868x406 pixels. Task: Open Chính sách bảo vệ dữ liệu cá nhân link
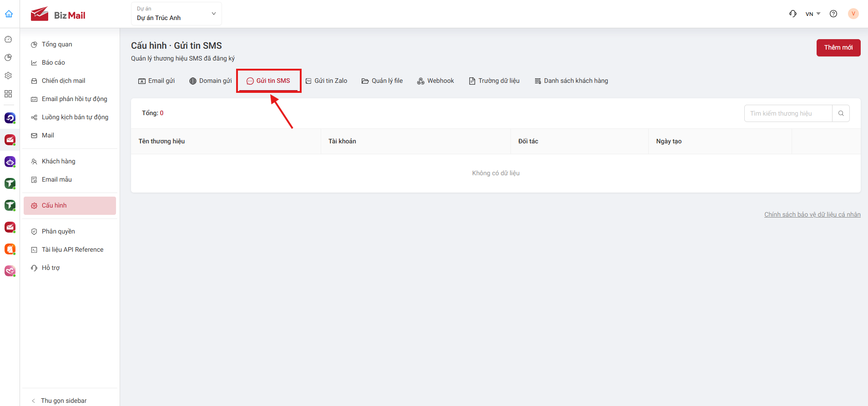(x=812, y=214)
